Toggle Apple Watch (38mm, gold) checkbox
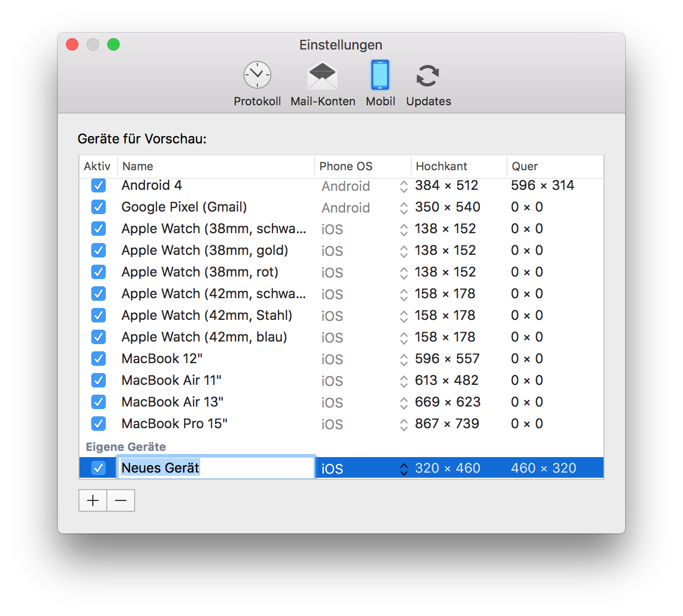This screenshot has width=683, height=616. coord(99,250)
